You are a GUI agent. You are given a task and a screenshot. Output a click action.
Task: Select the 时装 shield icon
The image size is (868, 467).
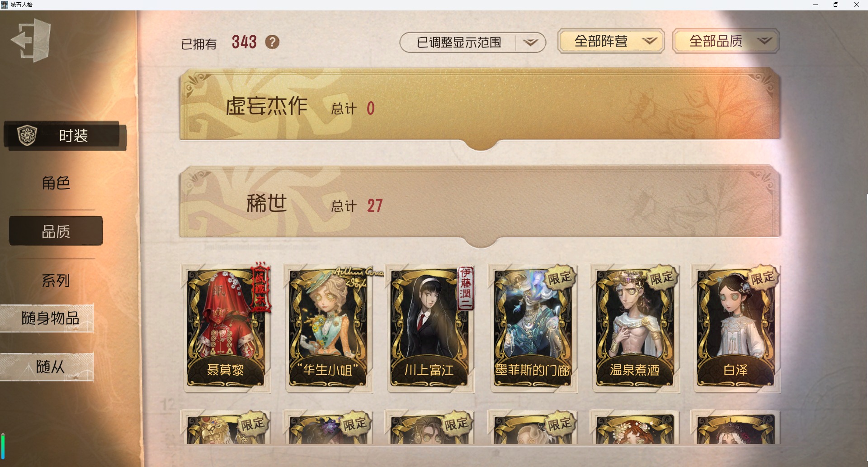tap(27, 135)
